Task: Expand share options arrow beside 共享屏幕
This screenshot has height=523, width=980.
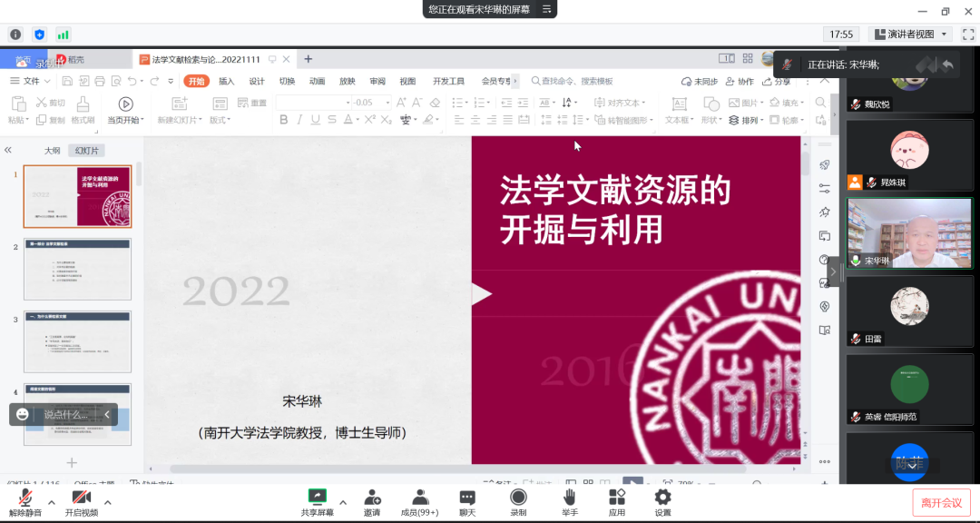Action: pyautogui.click(x=343, y=502)
